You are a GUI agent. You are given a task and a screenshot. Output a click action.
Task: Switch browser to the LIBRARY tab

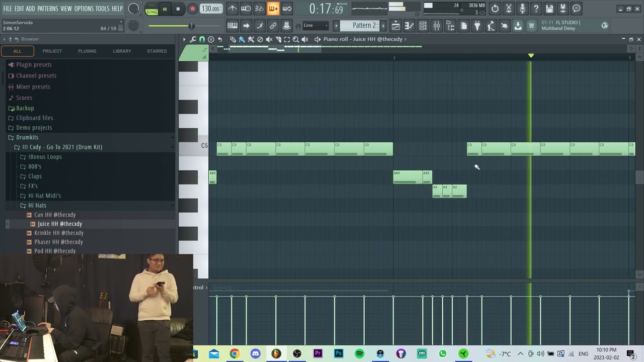pyautogui.click(x=122, y=51)
